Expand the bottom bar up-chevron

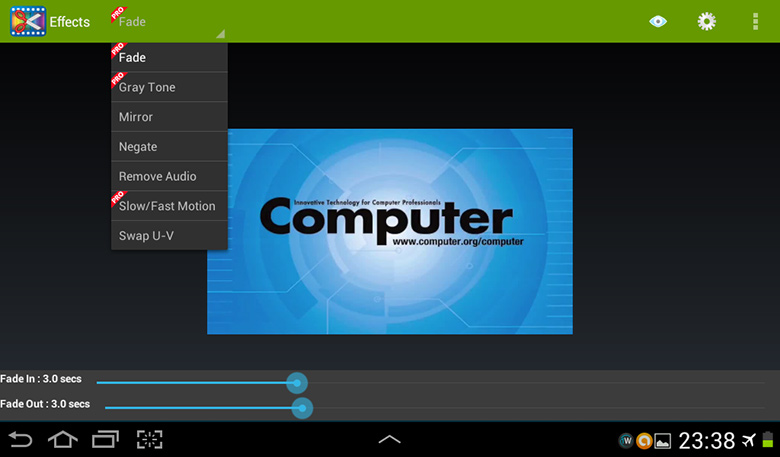pos(390,439)
